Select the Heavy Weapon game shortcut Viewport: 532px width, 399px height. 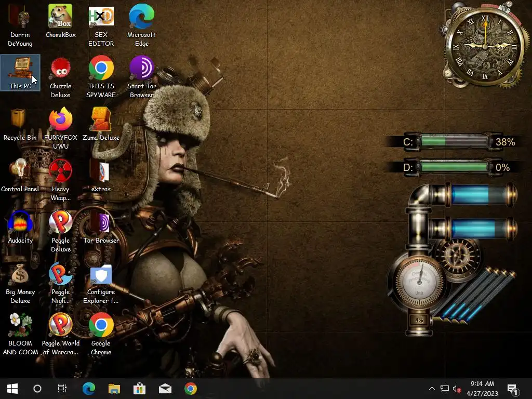click(60, 180)
